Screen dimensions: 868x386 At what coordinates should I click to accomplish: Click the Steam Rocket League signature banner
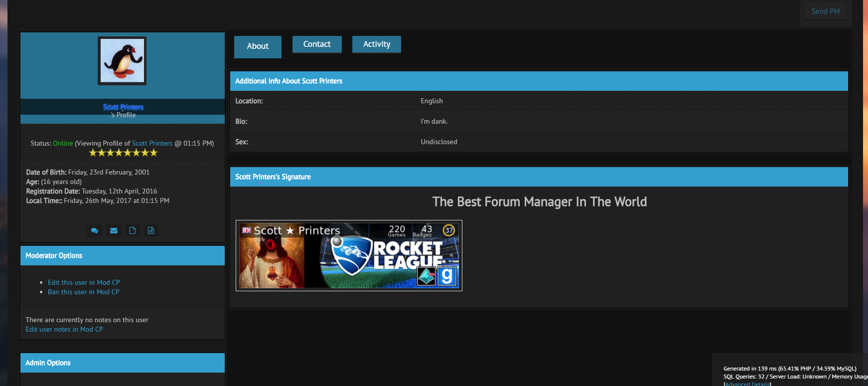349,255
